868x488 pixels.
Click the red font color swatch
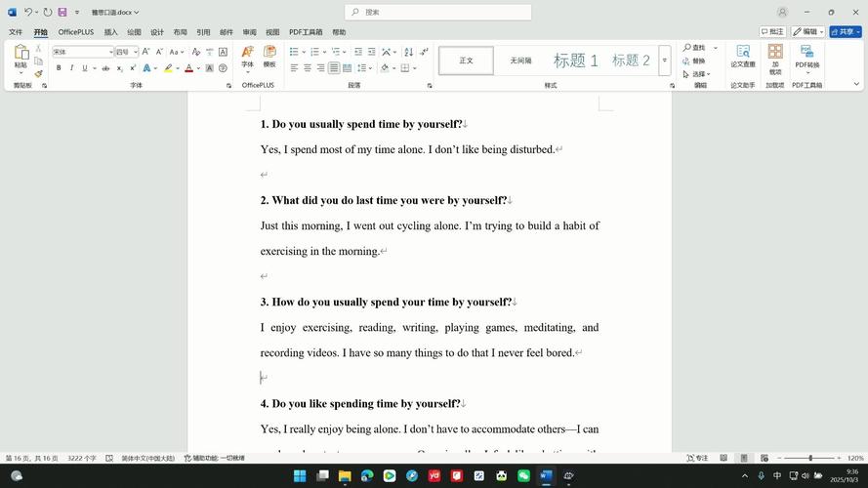coord(188,68)
